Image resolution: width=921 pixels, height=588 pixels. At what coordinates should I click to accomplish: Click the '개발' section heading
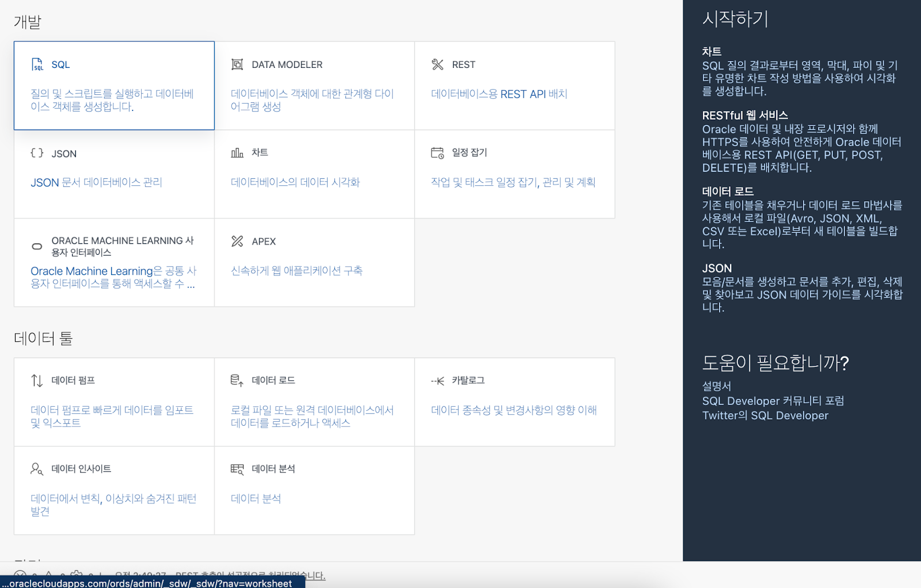(x=28, y=22)
